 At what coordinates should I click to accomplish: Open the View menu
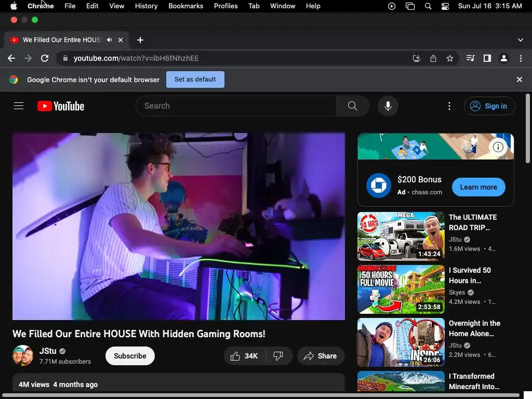coord(117,6)
